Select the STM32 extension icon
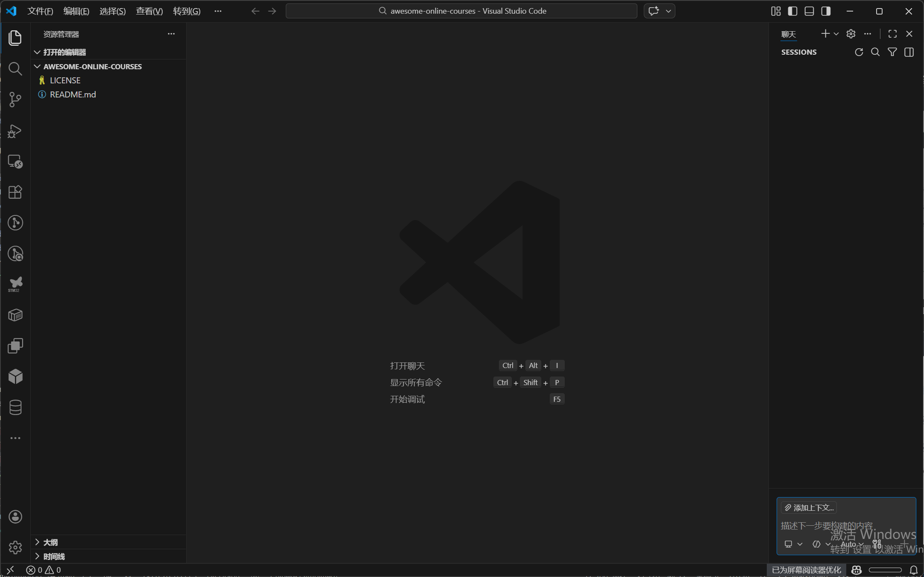924x577 pixels. tap(15, 284)
